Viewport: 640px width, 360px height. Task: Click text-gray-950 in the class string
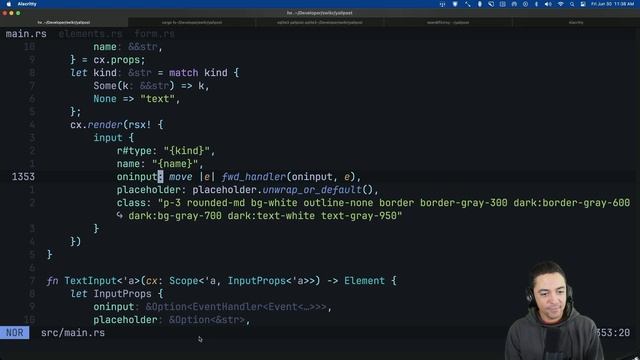click(x=358, y=216)
